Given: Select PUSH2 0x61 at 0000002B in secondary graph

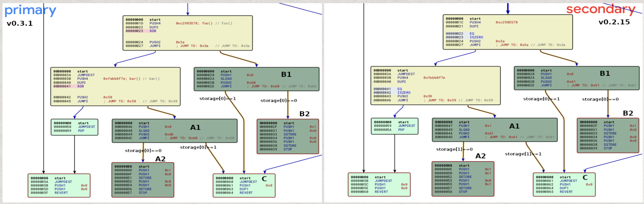Looking at the screenshot, I should (546, 82).
